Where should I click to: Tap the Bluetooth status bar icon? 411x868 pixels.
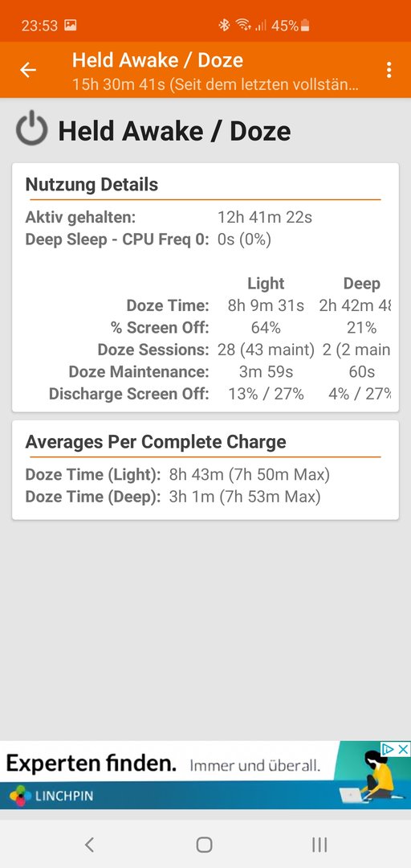click(x=223, y=25)
